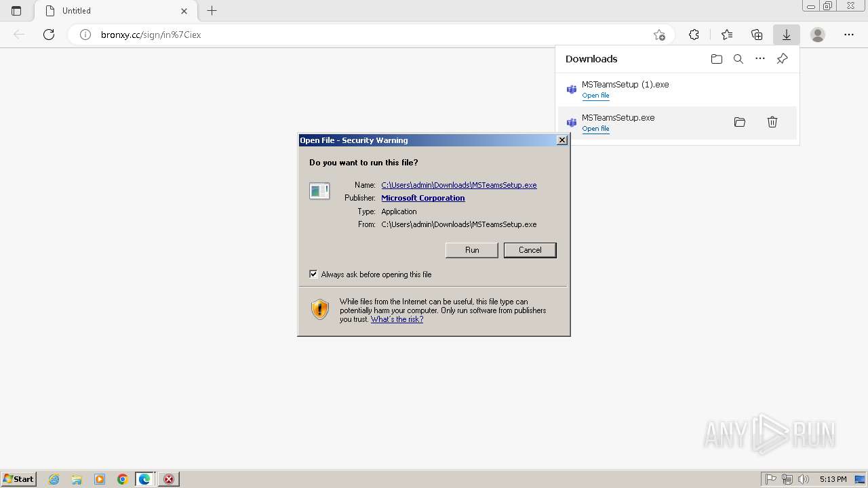Close the Untitled browser tab
The height and width of the screenshot is (488, 868).
click(184, 11)
